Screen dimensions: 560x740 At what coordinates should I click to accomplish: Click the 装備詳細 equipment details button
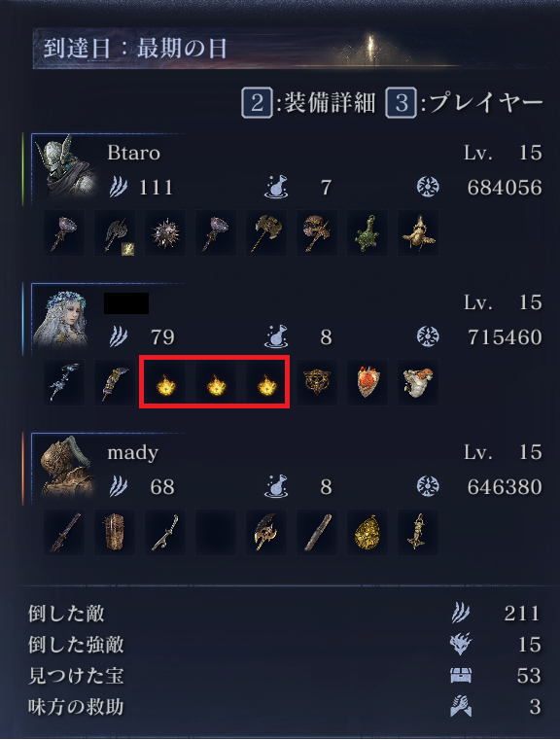(308, 102)
